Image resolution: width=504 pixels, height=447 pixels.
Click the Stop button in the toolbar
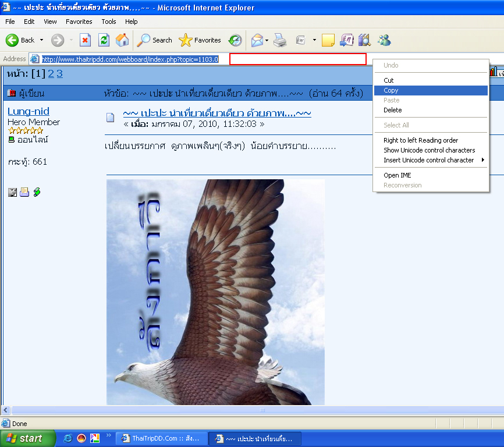pyautogui.click(x=85, y=40)
